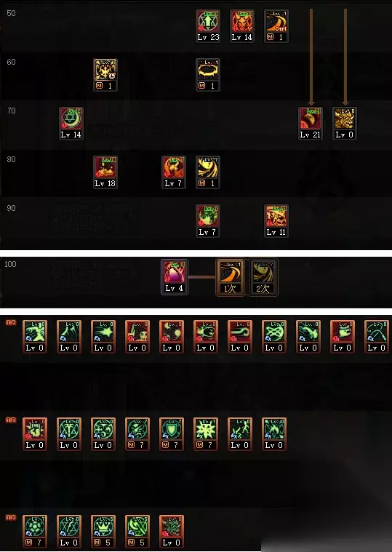The width and height of the screenshot is (392, 552).
Task: Choose the orange slash skill marked Ctrl
Action: click(x=276, y=26)
